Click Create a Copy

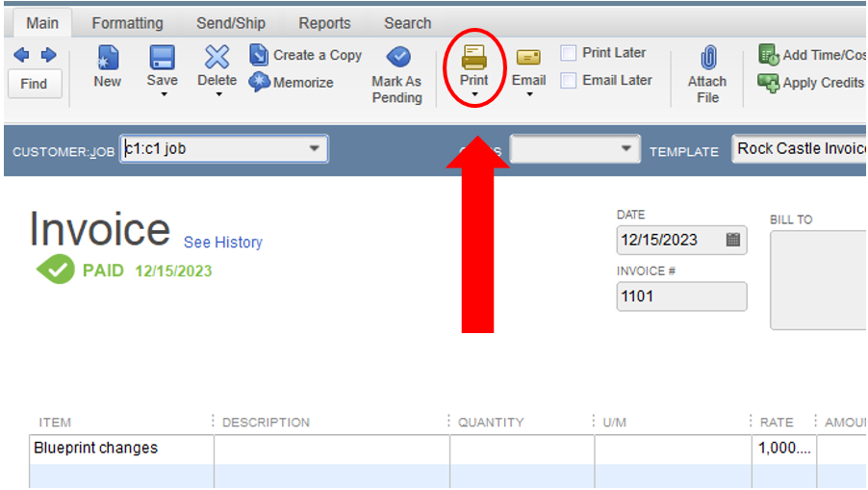(306, 55)
